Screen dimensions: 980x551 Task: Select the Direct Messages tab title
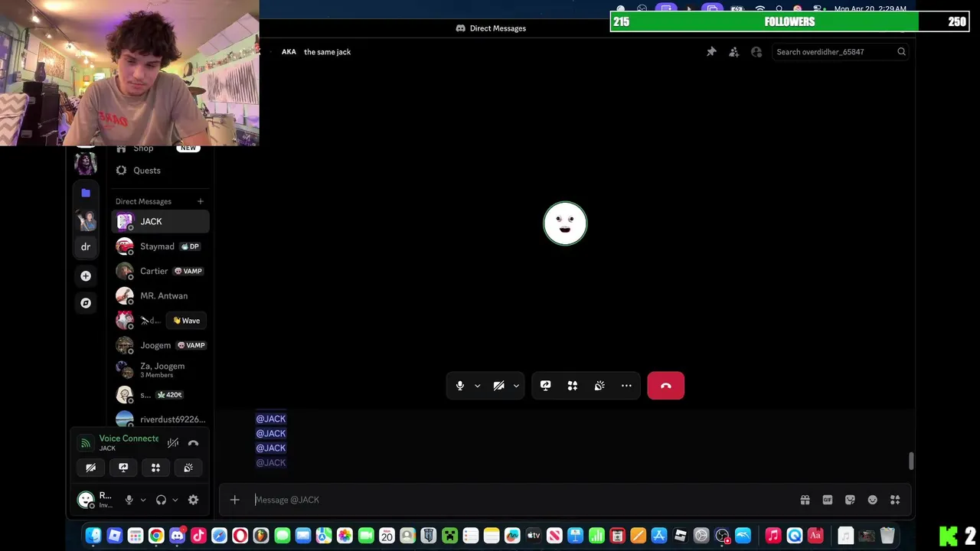point(498,28)
